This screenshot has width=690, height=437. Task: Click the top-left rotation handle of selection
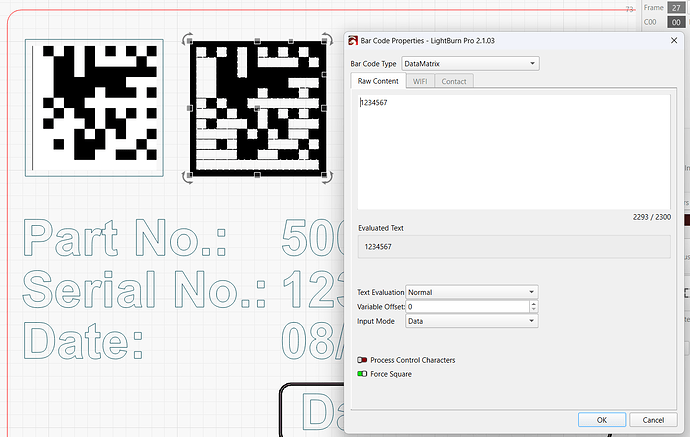[x=187, y=38]
